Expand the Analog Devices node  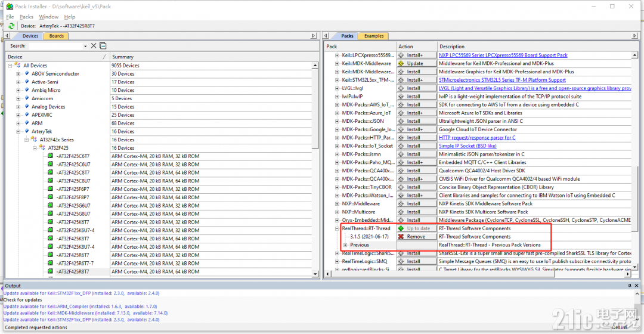[18, 107]
